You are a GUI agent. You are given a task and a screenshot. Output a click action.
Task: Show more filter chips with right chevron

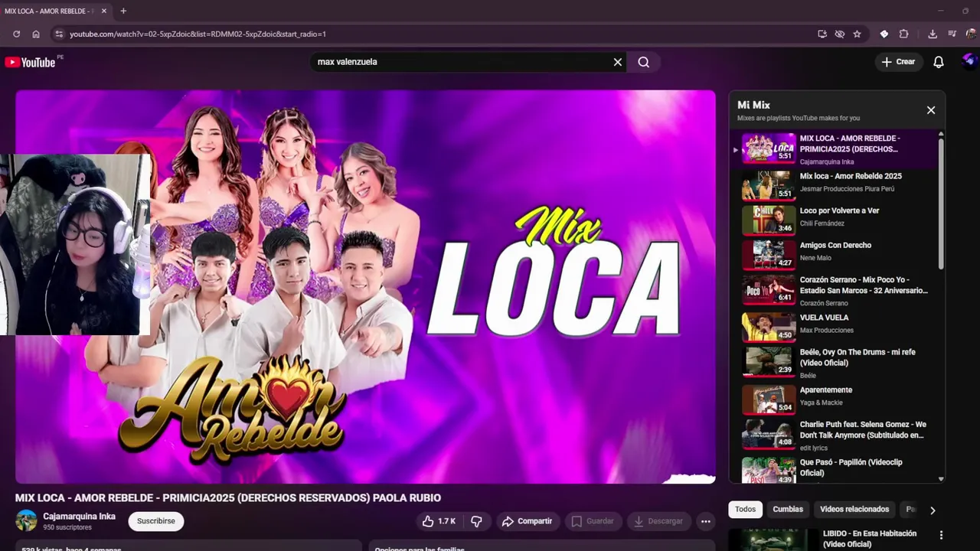pos(933,510)
